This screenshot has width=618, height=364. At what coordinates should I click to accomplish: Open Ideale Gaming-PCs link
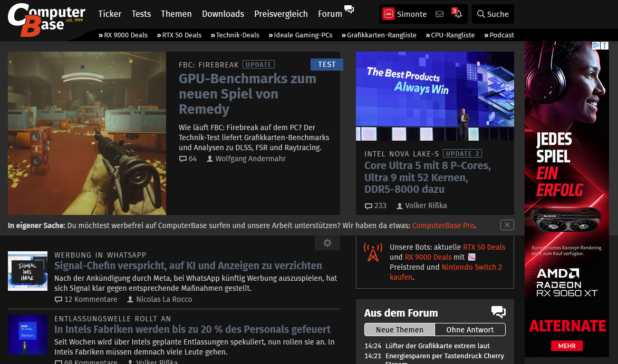click(x=301, y=35)
